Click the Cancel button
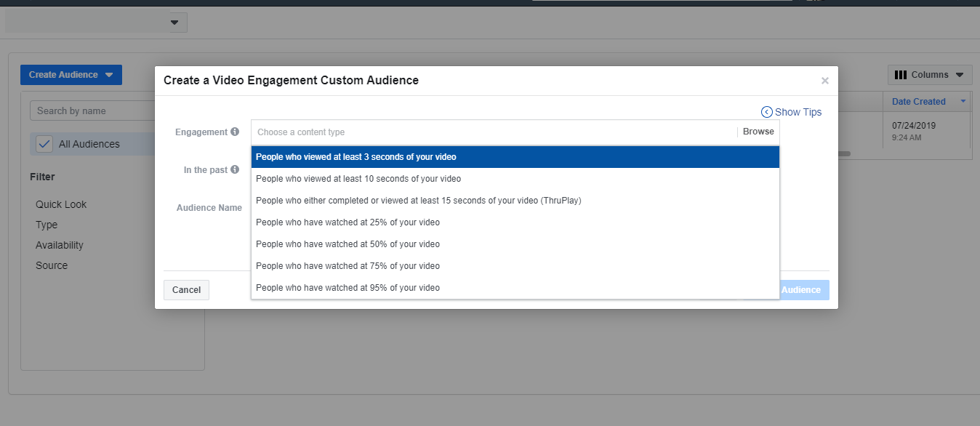980x426 pixels. [x=186, y=290]
